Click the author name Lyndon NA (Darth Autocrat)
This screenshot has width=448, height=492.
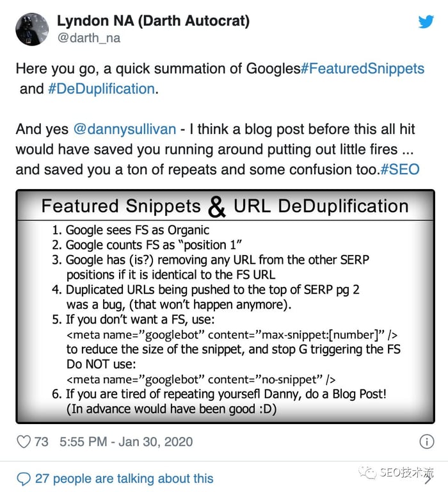point(153,20)
